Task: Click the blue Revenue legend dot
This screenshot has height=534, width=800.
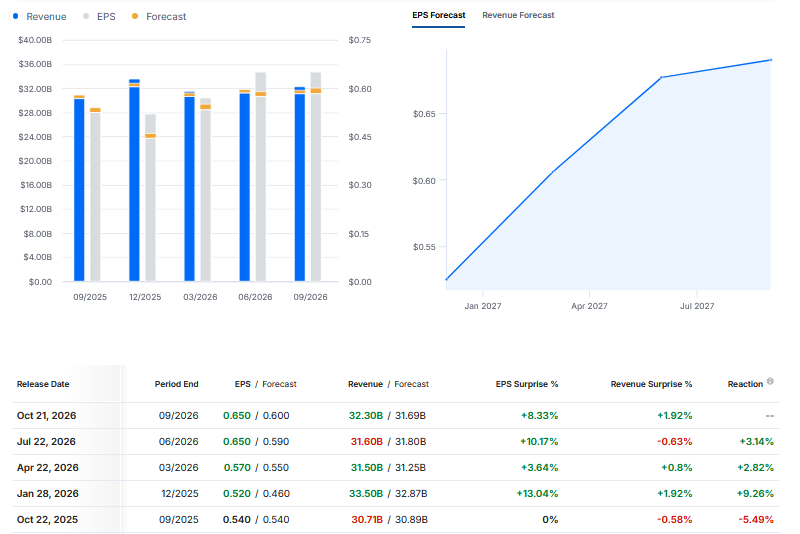Action: (x=15, y=16)
